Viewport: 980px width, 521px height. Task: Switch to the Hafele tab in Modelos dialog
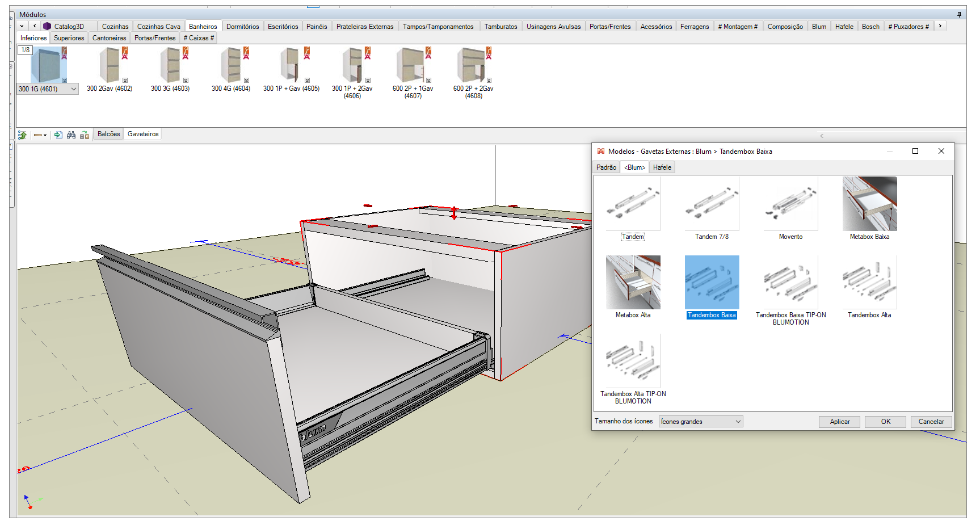click(x=662, y=167)
